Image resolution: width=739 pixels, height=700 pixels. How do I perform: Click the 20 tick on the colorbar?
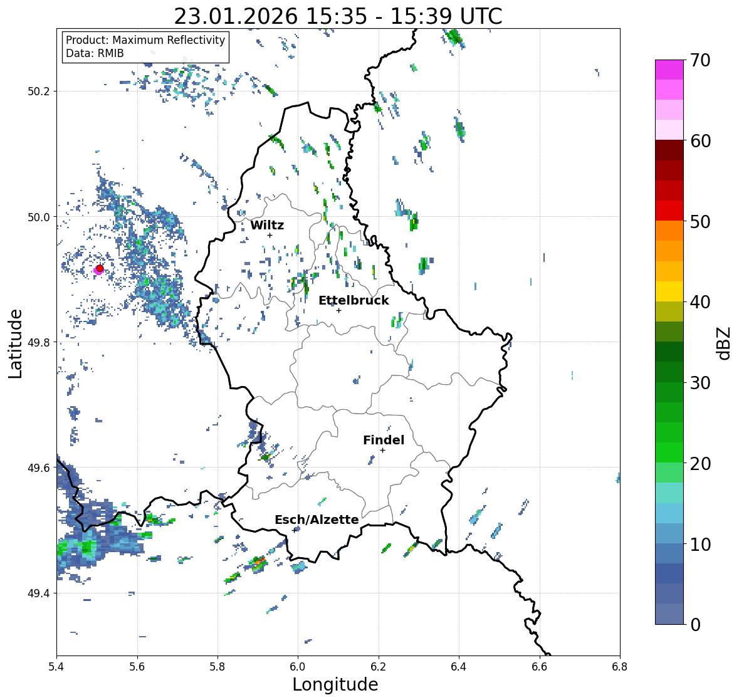700,464
